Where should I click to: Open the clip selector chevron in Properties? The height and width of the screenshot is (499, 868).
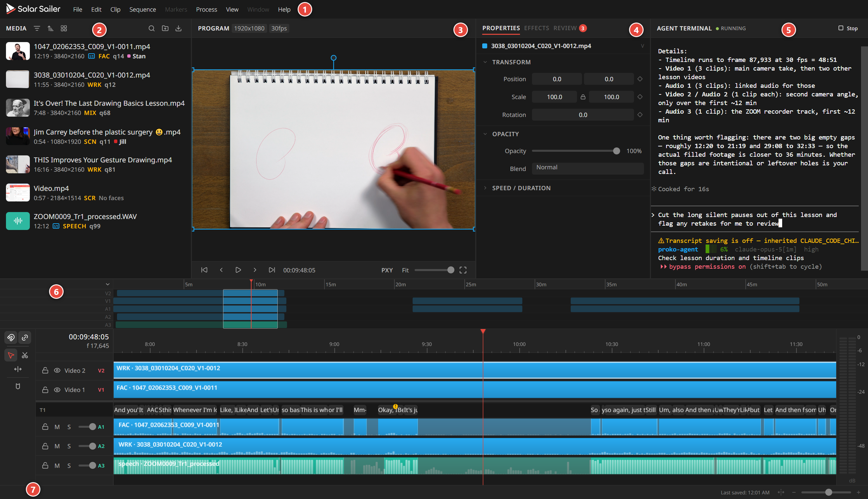point(642,46)
